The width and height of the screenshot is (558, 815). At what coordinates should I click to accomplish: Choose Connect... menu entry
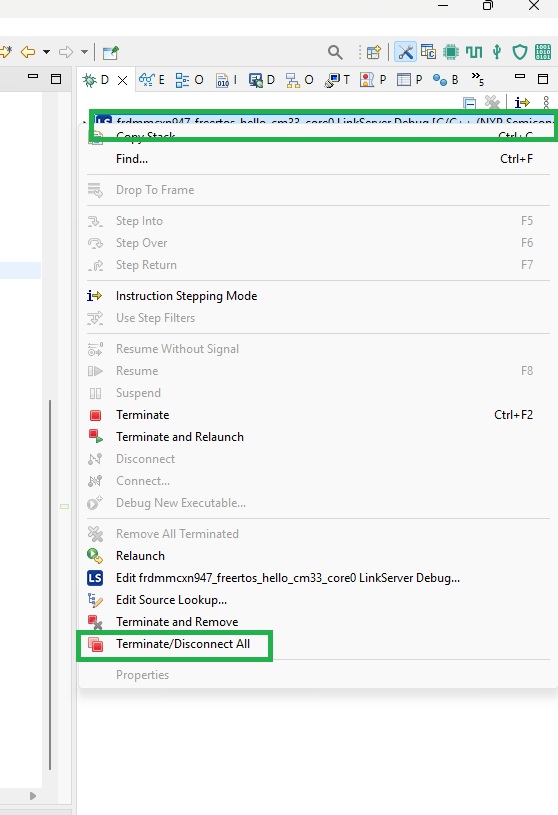click(318, 481)
